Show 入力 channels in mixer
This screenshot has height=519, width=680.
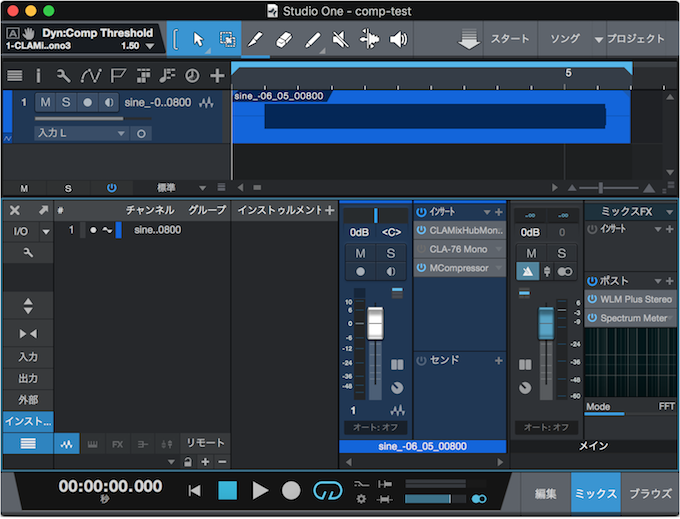(x=28, y=357)
